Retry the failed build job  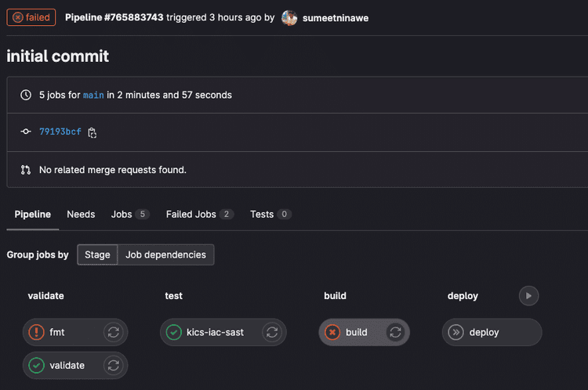(x=396, y=332)
